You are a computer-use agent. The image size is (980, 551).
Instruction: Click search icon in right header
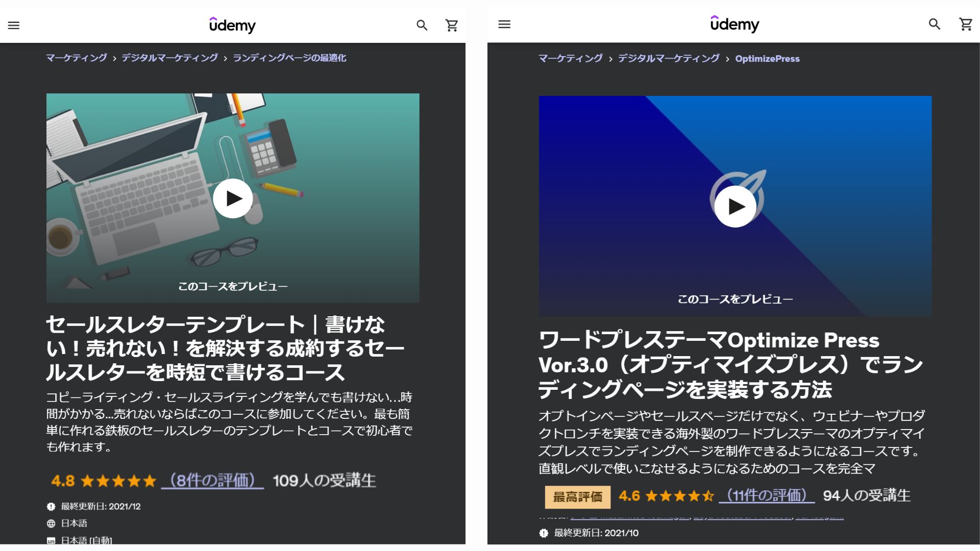[934, 24]
